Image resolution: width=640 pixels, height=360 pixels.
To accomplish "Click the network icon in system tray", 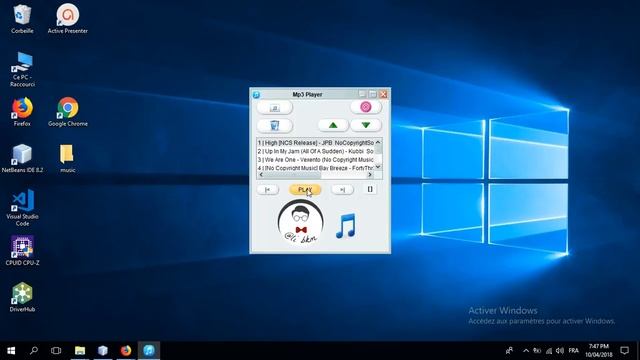I will coord(549,351).
